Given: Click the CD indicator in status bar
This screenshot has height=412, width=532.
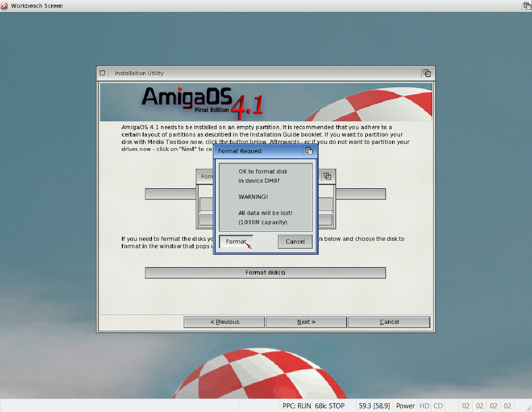Looking at the screenshot, I should click(x=438, y=406).
